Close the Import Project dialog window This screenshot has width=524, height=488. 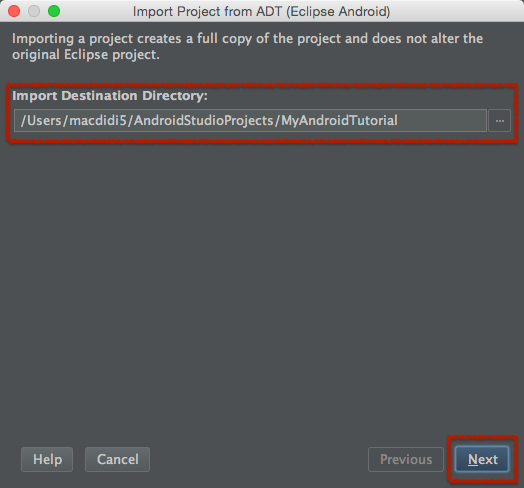point(14,11)
